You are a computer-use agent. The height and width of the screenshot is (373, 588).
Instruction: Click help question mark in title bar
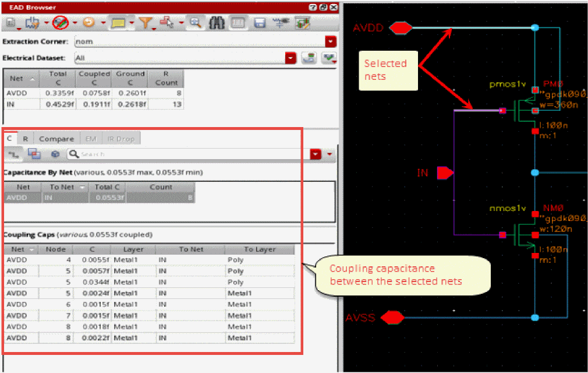coord(313,8)
